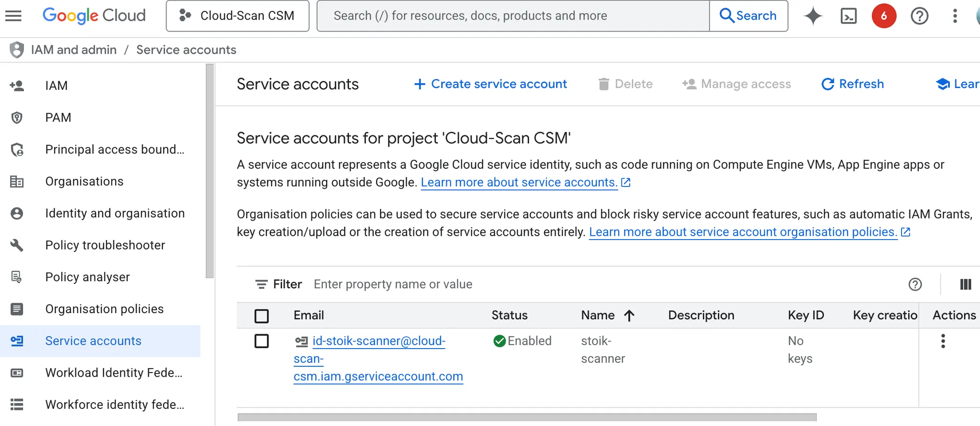Open the stoik-scanner row actions menu
The width and height of the screenshot is (980, 426).
point(943,341)
